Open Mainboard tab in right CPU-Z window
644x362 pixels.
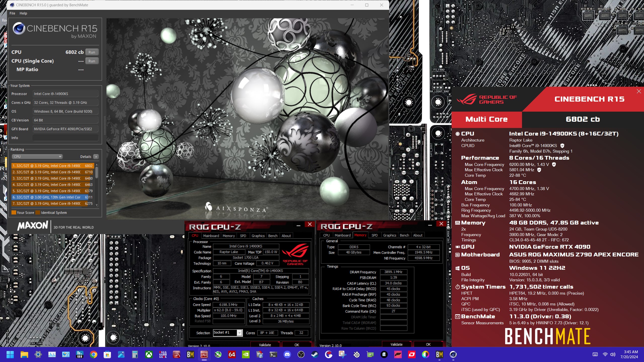click(342, 235)
